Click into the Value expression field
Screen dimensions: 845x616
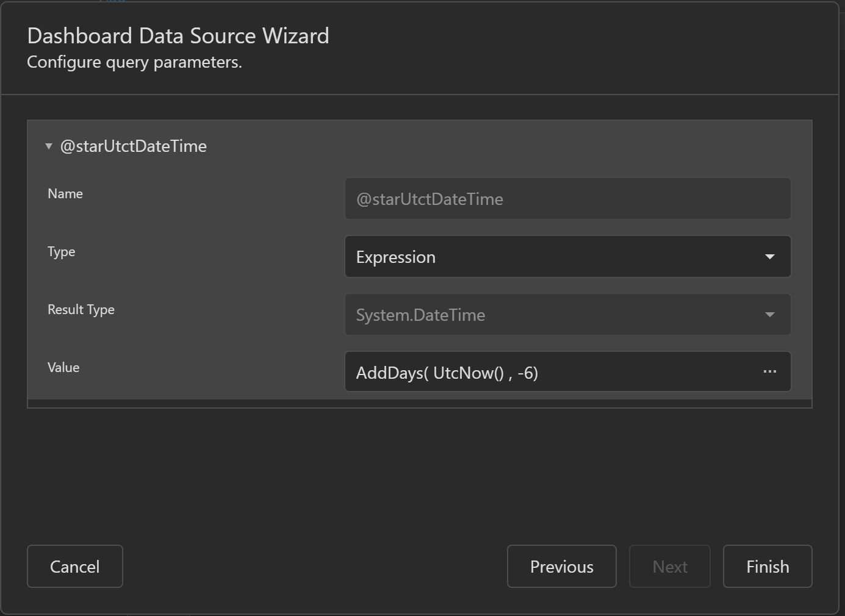point(549,372)
